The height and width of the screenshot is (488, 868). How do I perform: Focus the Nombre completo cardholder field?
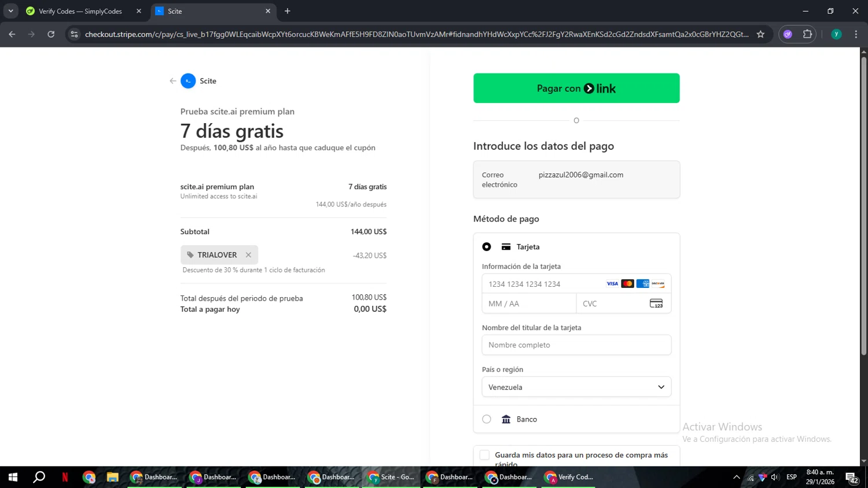point(576,345)
